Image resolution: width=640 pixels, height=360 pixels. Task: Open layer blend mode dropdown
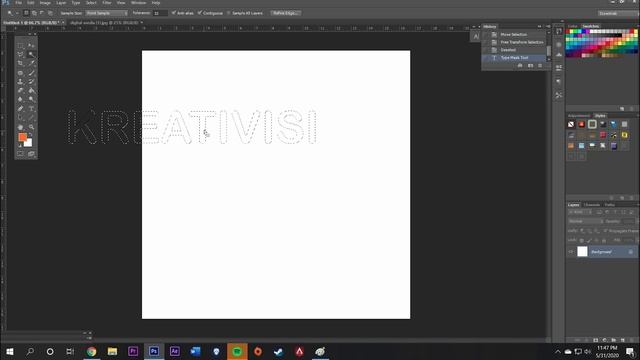[585, 221]
